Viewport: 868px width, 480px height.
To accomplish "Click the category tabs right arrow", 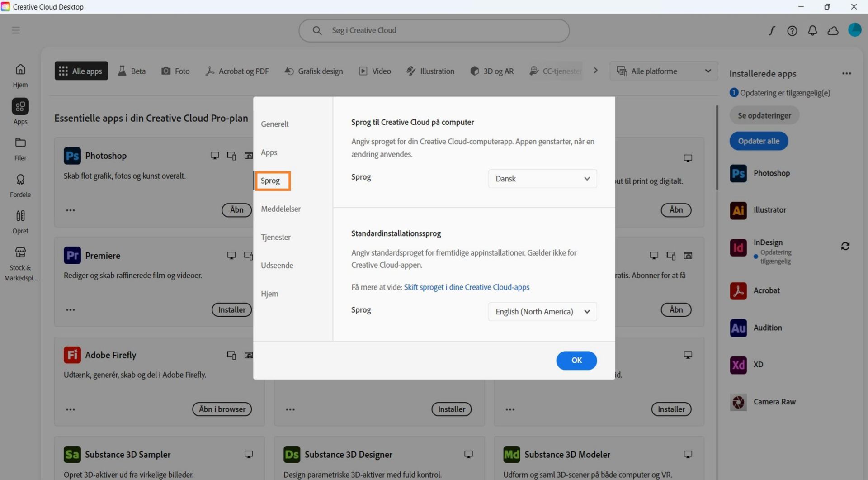I will click(x=595, y=71).
